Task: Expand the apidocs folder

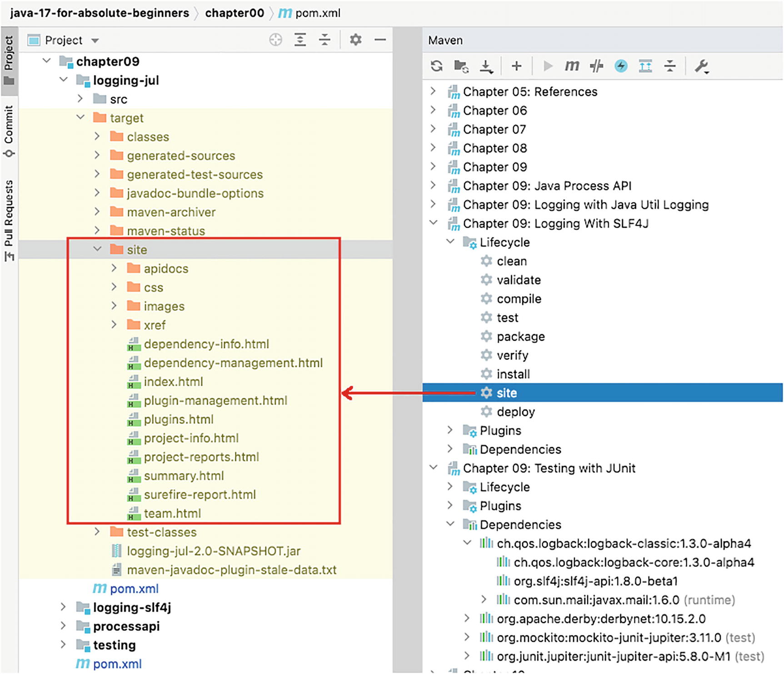Action: point(114,268)
